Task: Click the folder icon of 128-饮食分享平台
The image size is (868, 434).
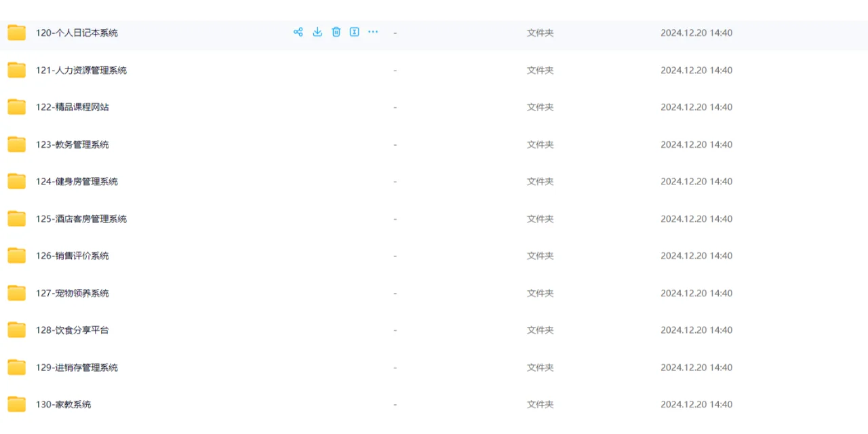Action: 16,330
